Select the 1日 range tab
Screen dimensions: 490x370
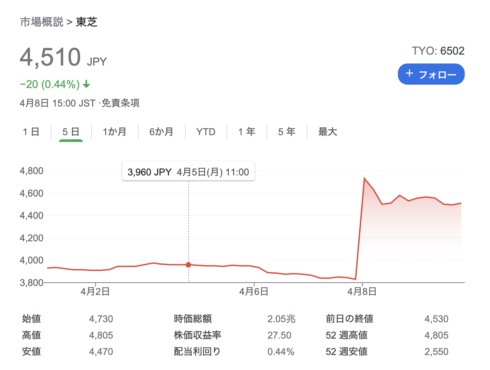(x=31, y=132)
